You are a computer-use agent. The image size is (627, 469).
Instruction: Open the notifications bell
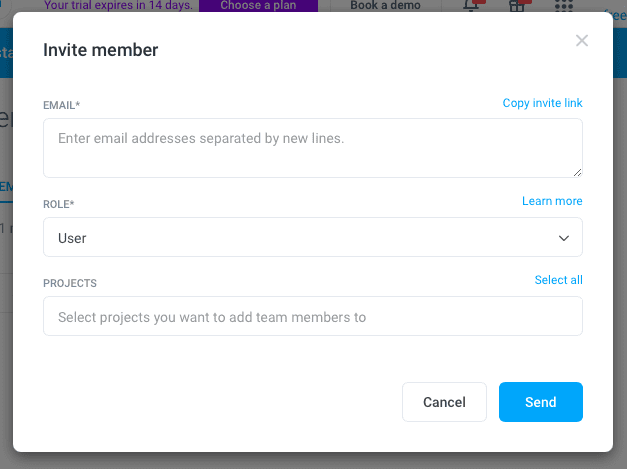[472, 6]
